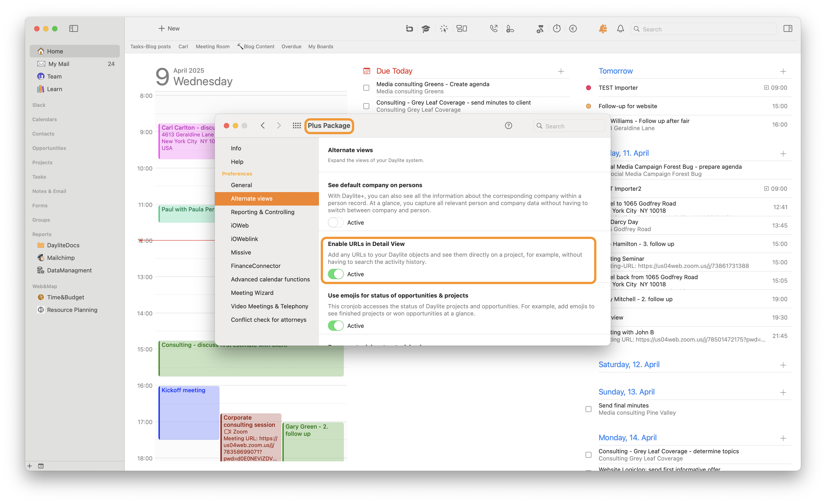Expand the Groups sidebar section
826x504 pixels.
[41, 220]
